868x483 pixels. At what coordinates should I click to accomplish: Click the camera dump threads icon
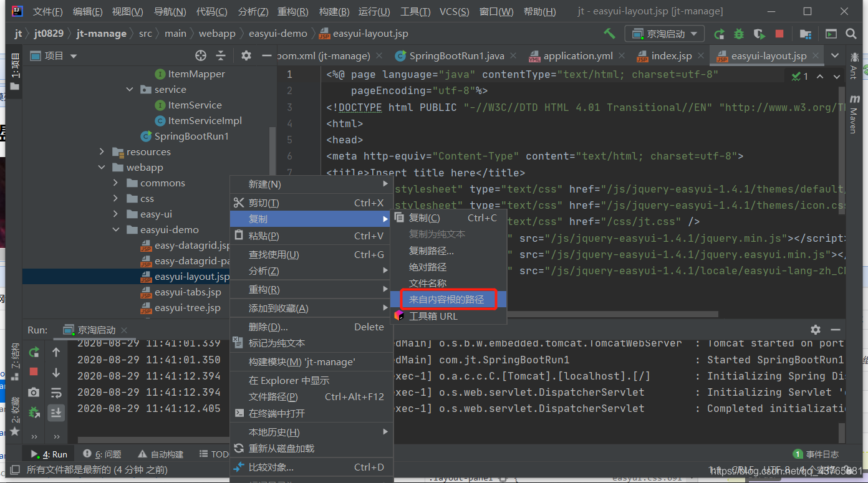click(x=34, y=392)
